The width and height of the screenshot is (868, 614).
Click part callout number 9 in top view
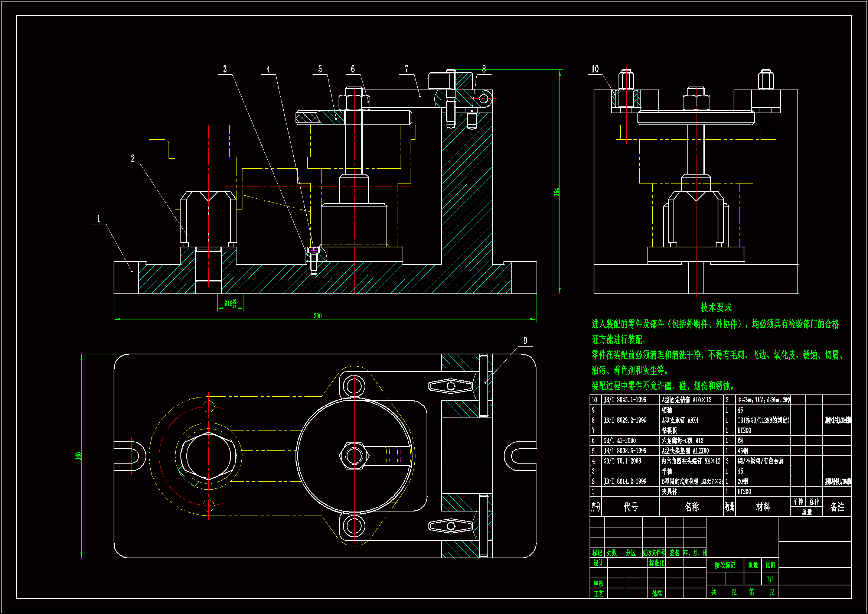[525, 341]
